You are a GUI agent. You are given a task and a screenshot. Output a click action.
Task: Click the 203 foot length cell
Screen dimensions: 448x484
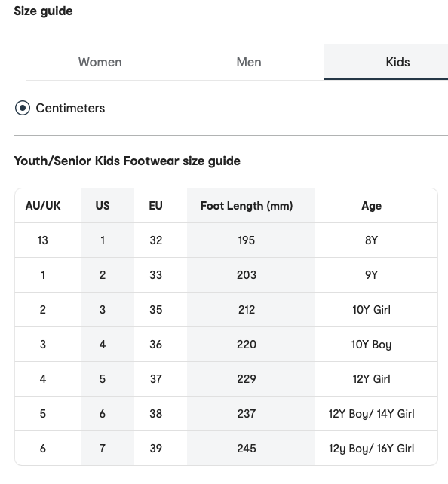[247, 274]
